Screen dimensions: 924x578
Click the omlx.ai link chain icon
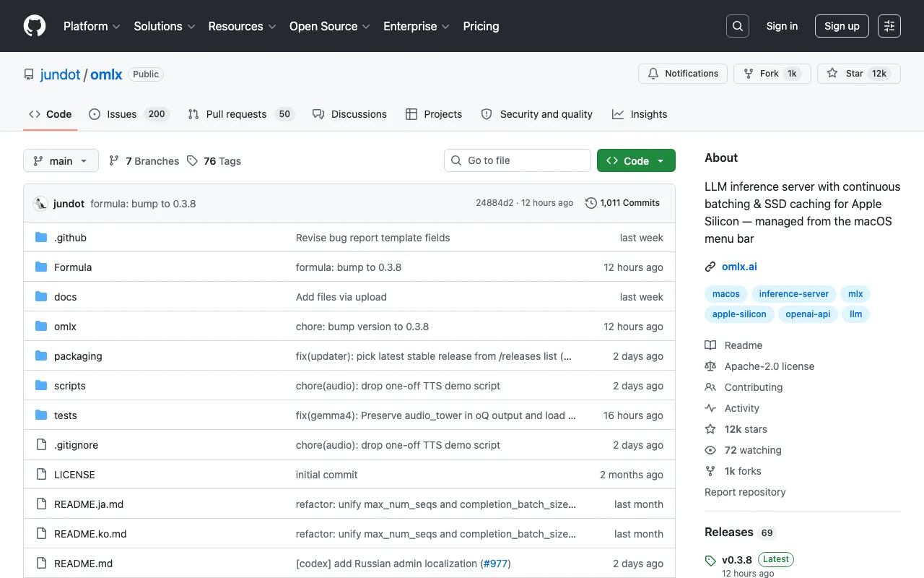point(710,267)
